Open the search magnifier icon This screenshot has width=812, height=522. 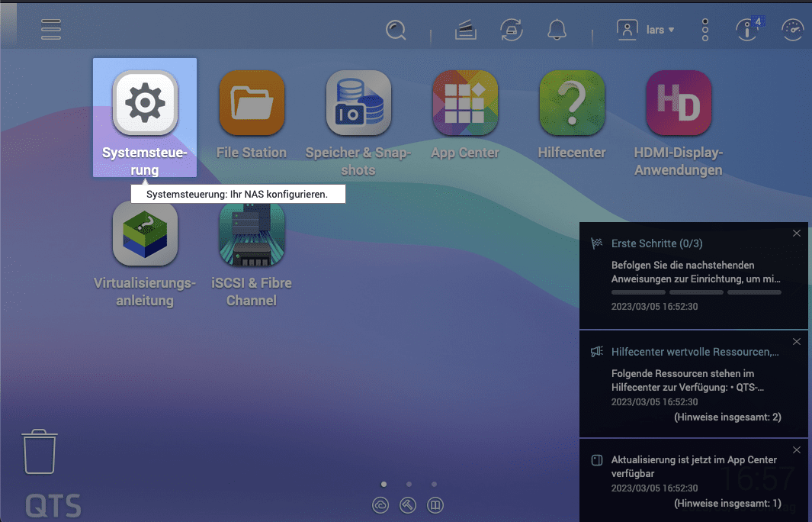click(x=396, y=30)
